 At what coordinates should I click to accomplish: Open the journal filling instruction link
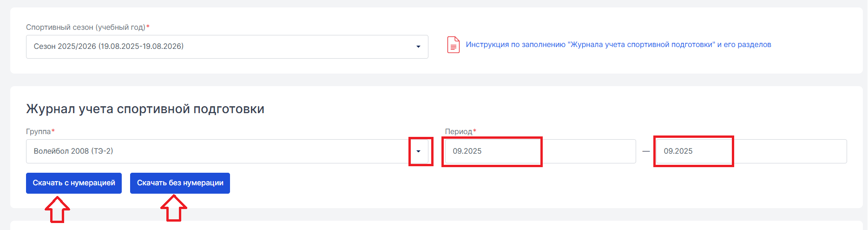pos(618,45)
